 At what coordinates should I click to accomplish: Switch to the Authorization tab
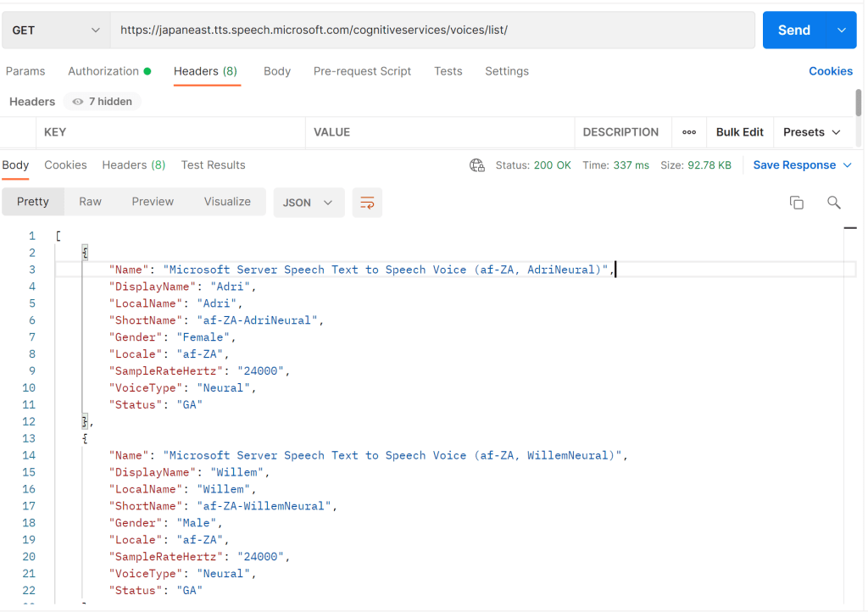pos(108,71)
